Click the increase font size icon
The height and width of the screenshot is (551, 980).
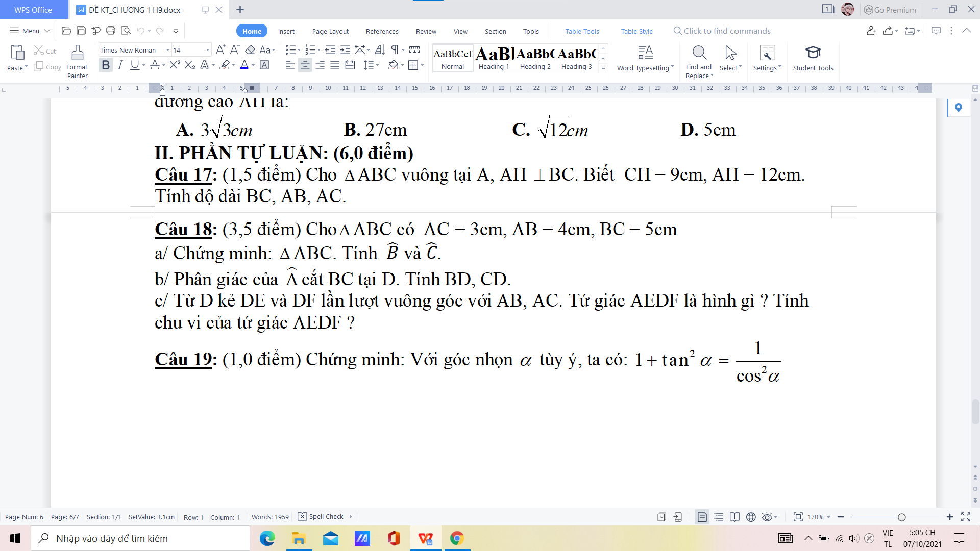220,49
